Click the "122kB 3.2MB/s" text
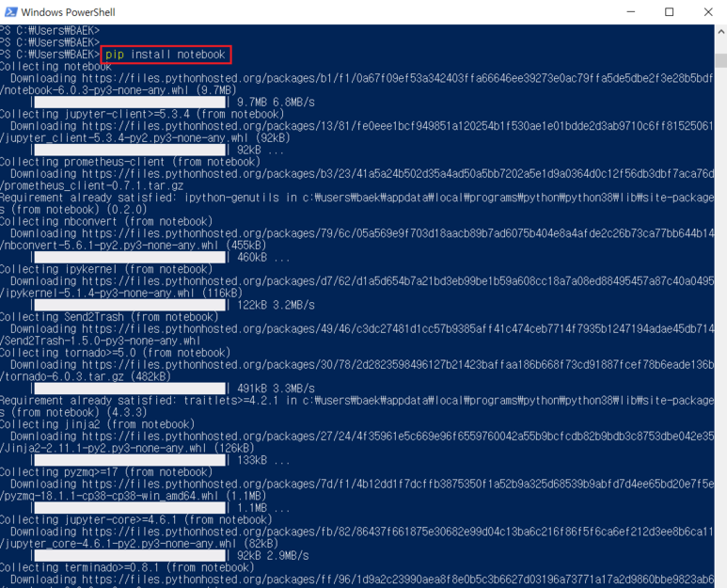The height and width of the screenshot is (588, 727). point(276,305)
